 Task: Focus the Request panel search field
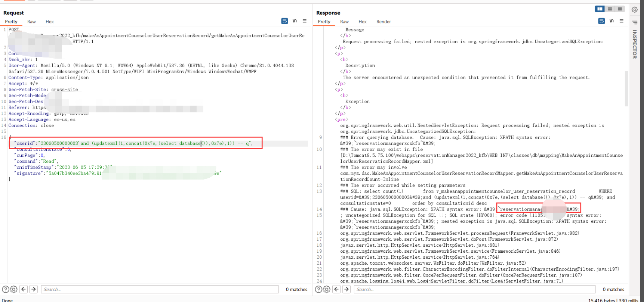pyautogui.click(x=160, y=289)
